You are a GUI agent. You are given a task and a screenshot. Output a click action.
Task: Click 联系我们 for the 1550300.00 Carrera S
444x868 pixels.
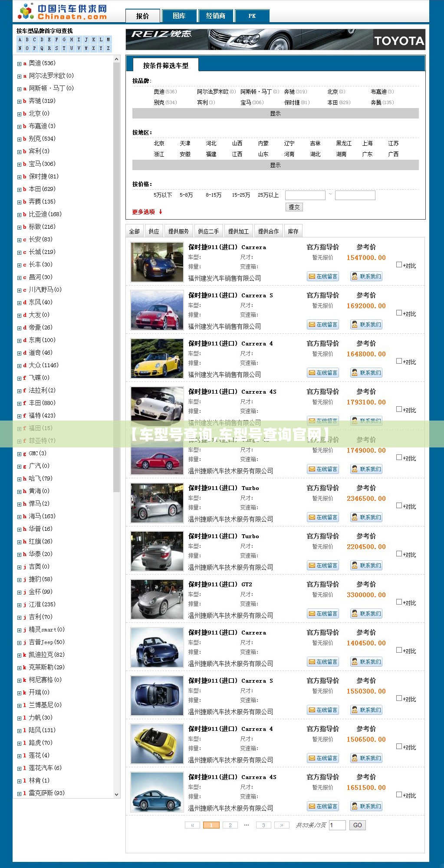(366, 710)
